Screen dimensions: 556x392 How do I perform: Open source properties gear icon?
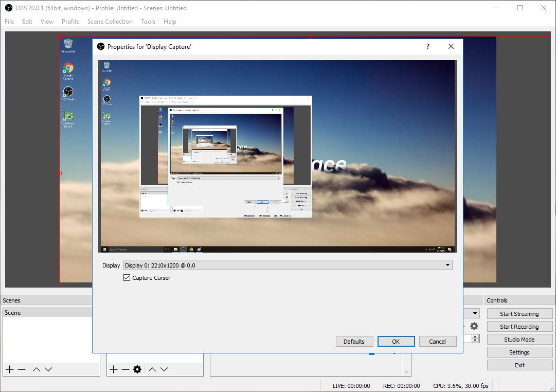[x=137, y=369]
